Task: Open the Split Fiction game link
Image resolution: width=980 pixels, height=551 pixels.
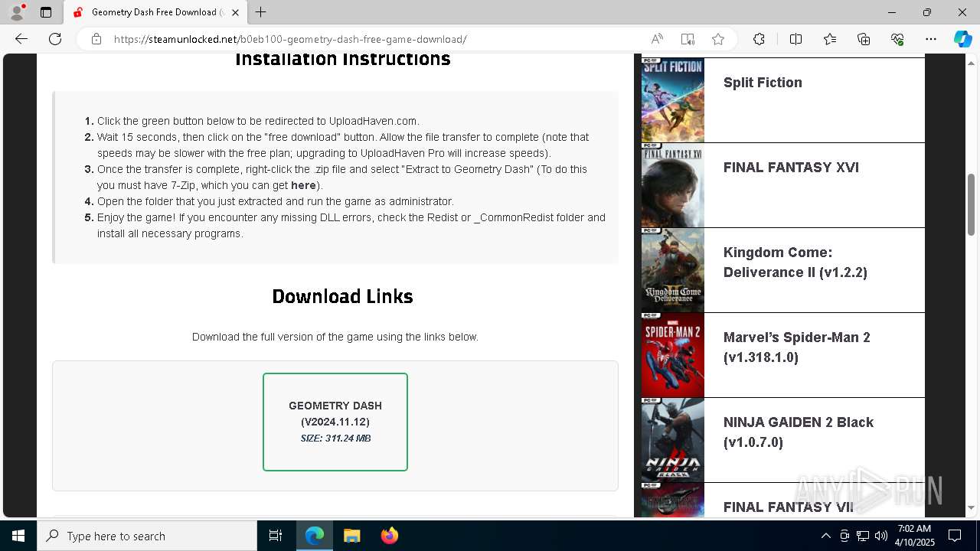Action: tap(763, 83)
